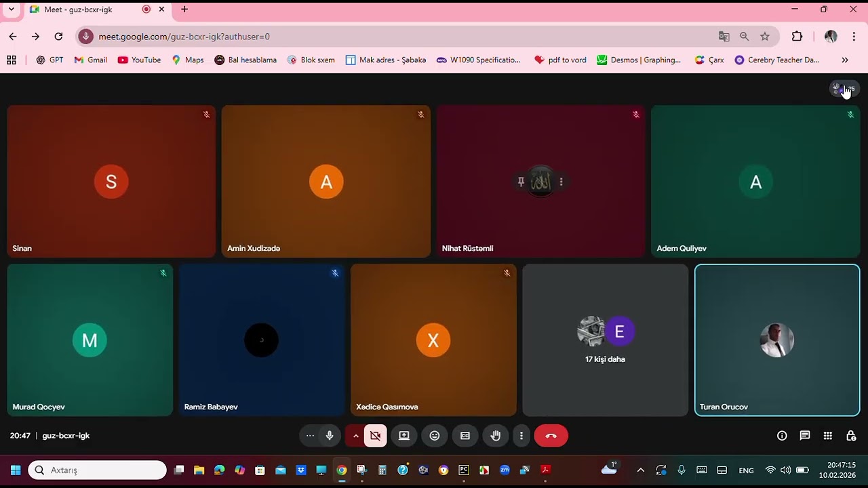Expand video settings caret next to camera

coord(355,436)
